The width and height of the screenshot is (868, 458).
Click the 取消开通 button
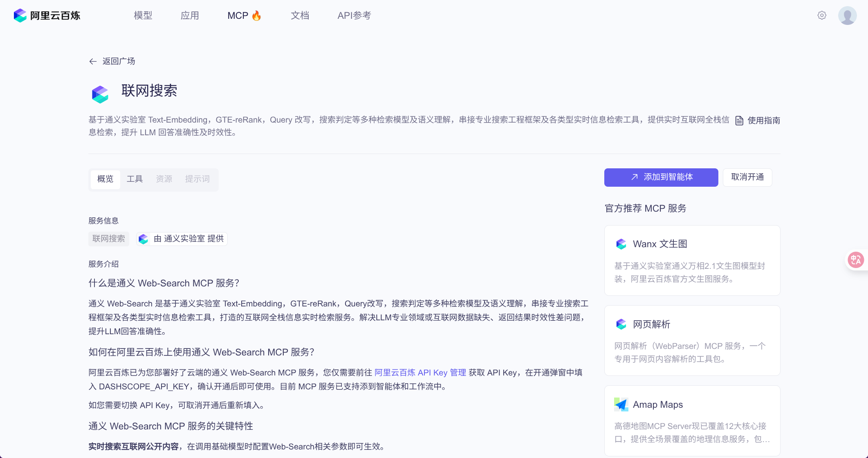click(747, 177)
